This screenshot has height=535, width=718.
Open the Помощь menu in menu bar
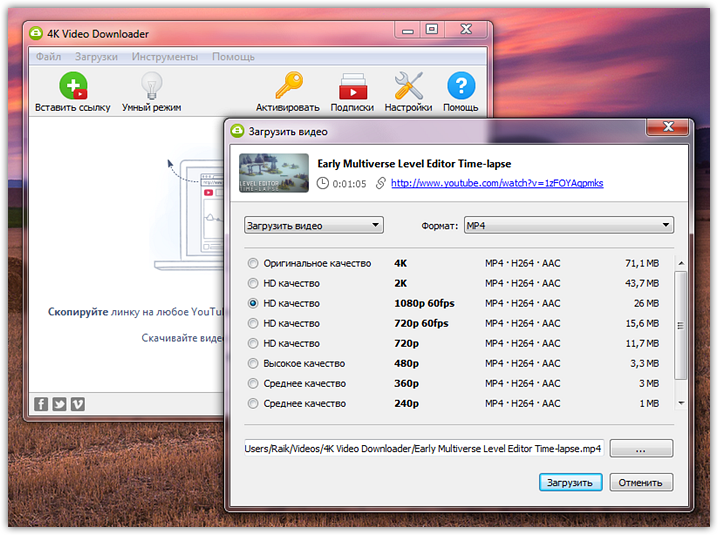233,57
